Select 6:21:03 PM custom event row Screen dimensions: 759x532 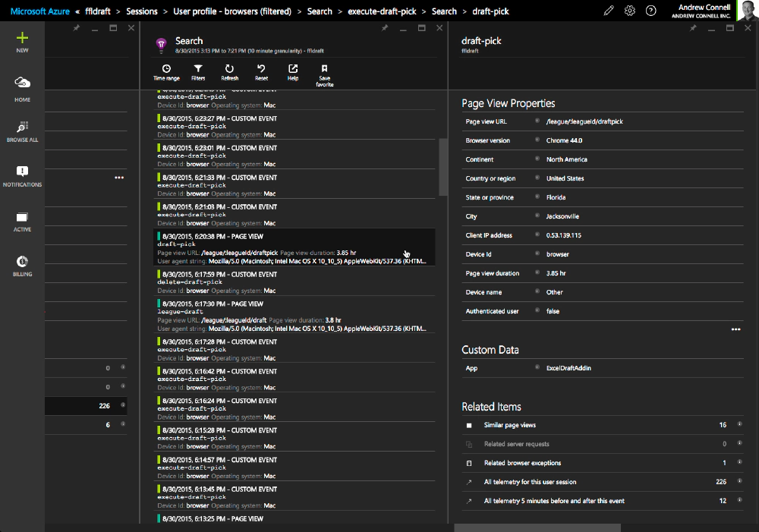pos(294,215)
